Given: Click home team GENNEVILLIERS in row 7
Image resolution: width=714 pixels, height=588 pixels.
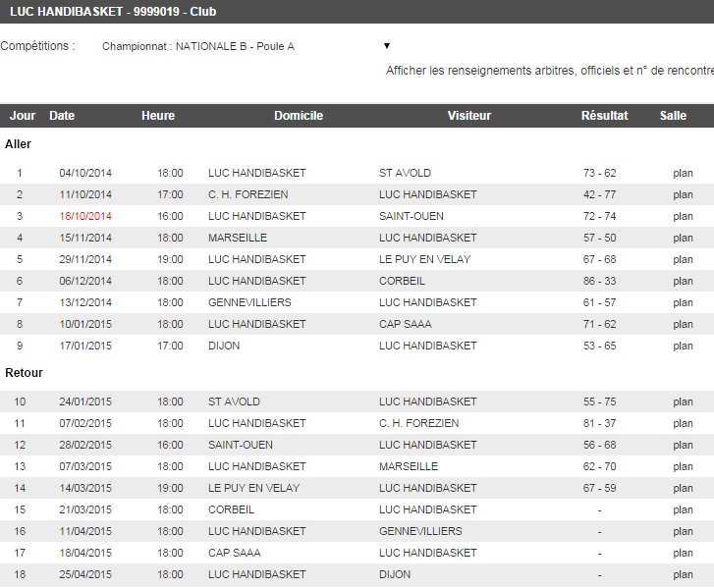Looking at the screenshot, I should [x=249, y=302].
